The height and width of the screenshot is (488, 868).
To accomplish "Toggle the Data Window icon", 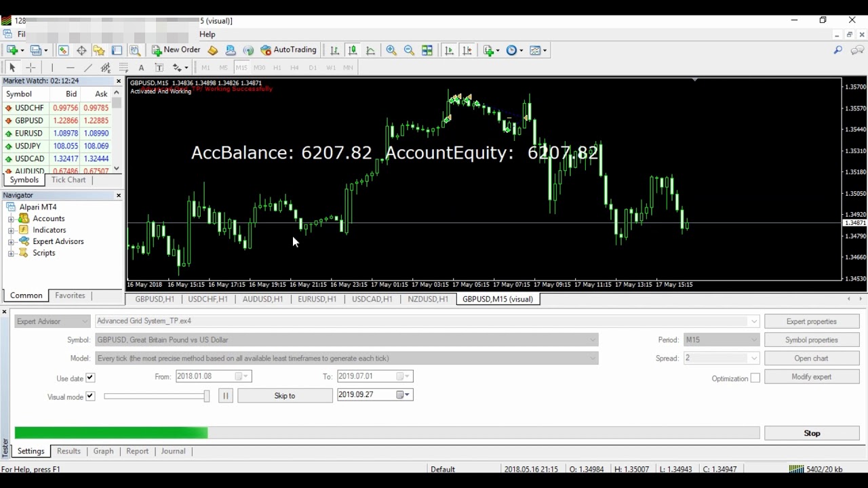I will [x=81, y=50].
